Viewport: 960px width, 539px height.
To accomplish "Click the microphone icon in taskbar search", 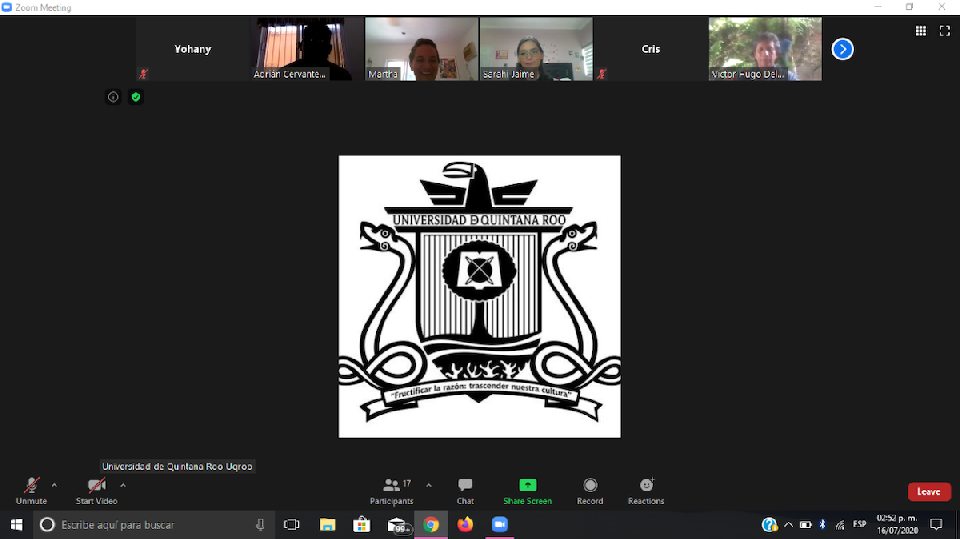I will [x=260, y=525].
